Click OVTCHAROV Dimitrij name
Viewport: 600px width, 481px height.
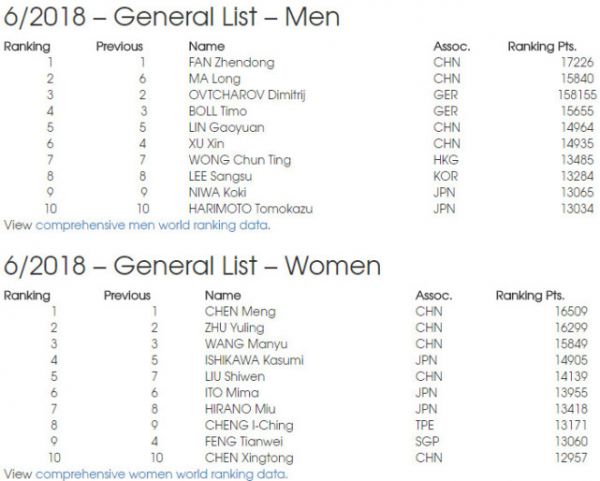click(x=247, y=95)
